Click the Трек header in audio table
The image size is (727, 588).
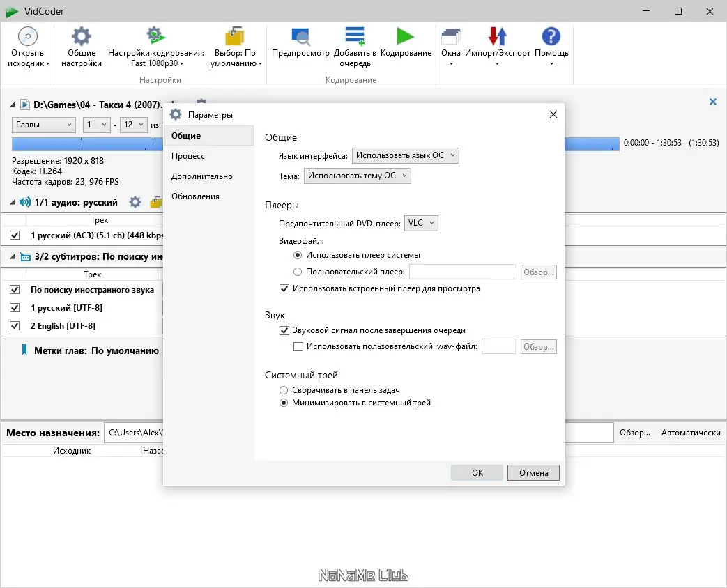[x=99, y=220]
